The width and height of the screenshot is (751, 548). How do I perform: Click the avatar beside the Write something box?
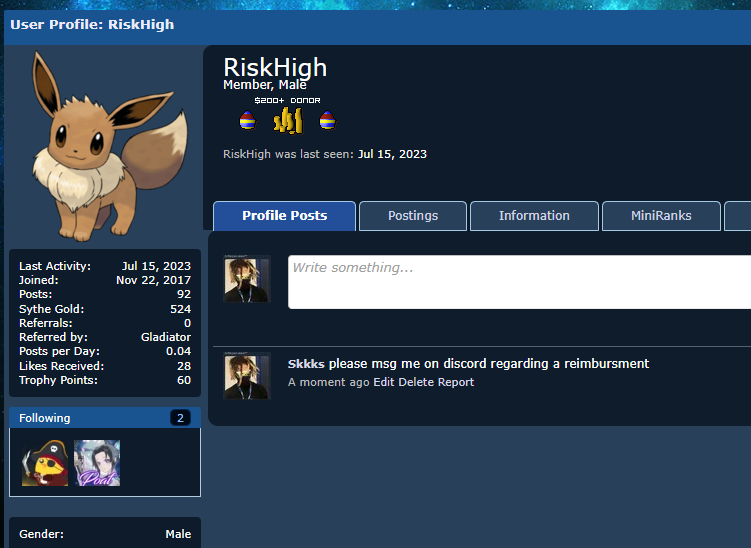[247, 279]
